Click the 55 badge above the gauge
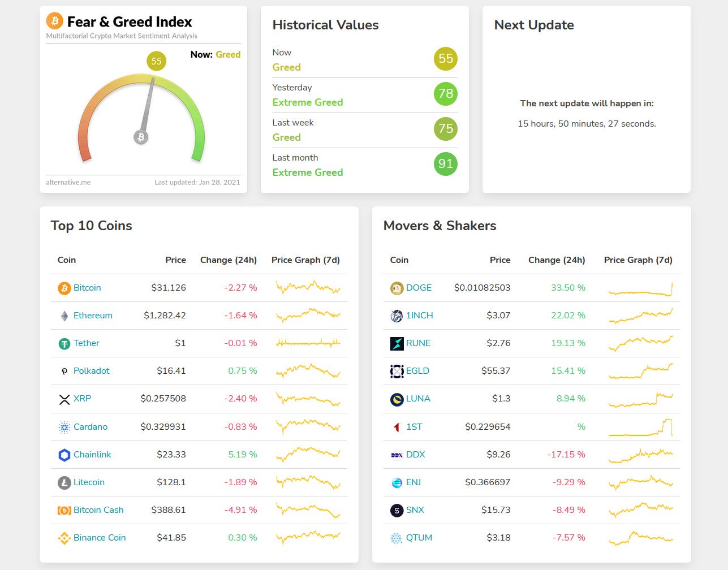Viewport: 728px width, 570px height. (157, 61)
